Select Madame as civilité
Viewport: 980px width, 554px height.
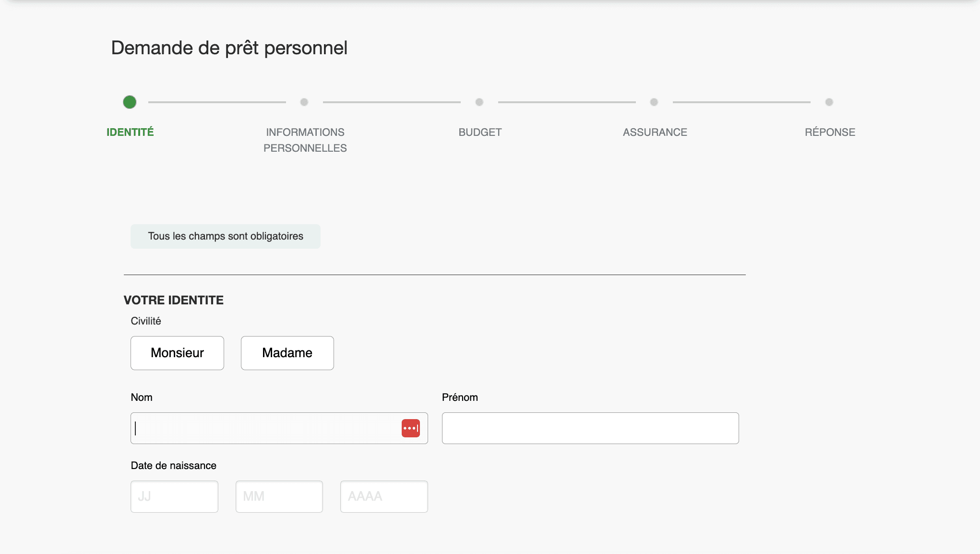(287, 353)
